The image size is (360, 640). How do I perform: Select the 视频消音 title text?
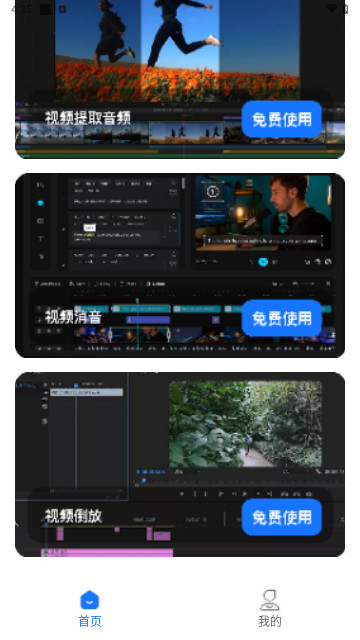point(73,317)
